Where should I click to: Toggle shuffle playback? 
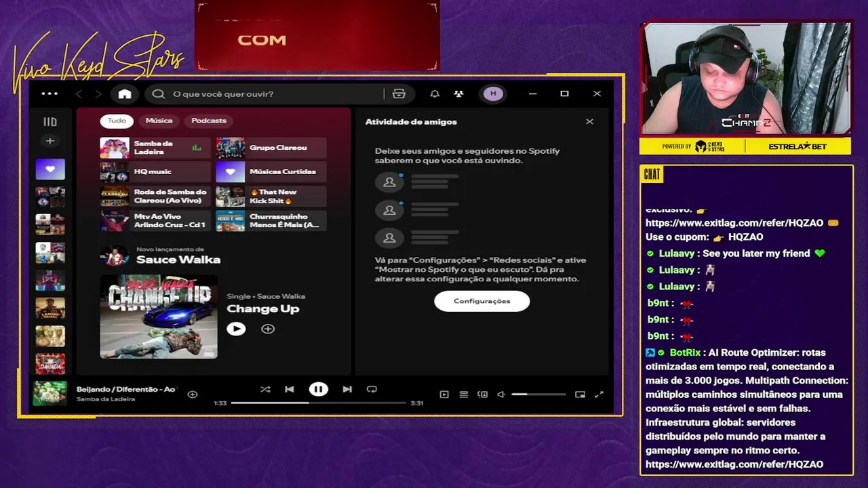tap(265, 389)
